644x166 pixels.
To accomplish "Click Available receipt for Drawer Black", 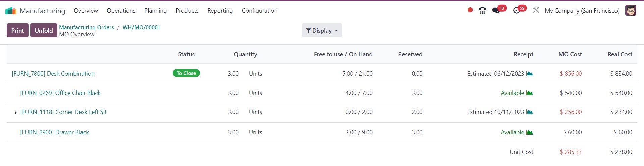I will pyautogui.click(x=512, y=132).
